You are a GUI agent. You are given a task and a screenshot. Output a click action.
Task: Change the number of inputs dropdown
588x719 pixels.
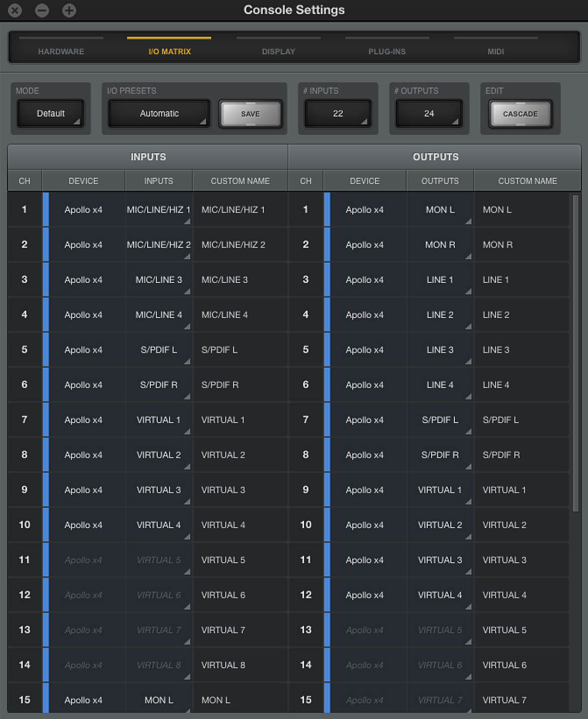(x=338, y=114)
